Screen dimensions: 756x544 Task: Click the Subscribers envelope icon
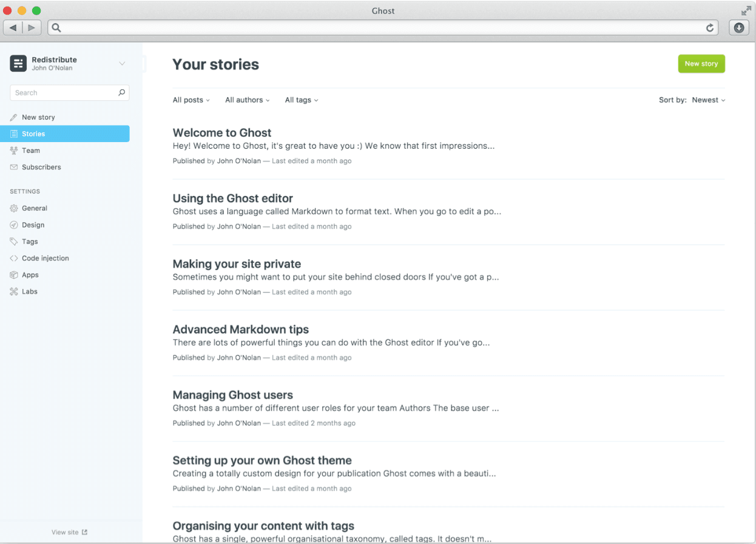pyautogui.click(x=14, y=167)
